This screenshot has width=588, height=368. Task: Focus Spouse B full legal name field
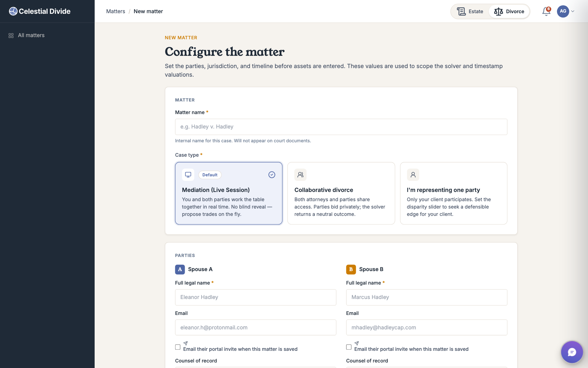(427, 297)
